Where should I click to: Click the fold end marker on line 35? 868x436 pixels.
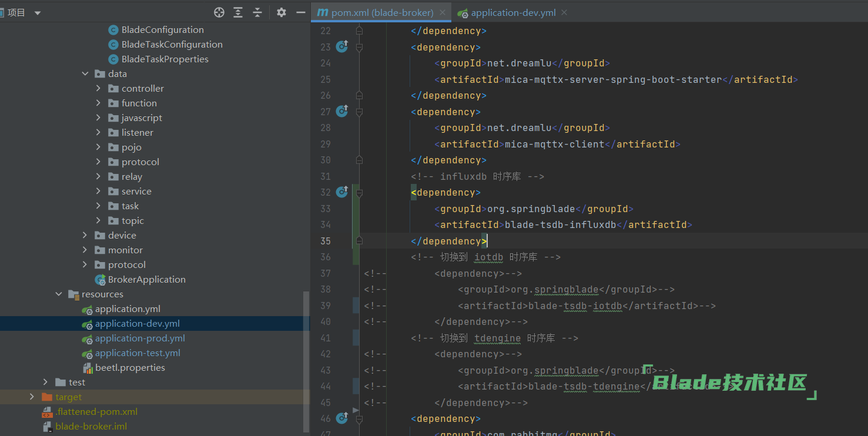(x=359, y=240)
